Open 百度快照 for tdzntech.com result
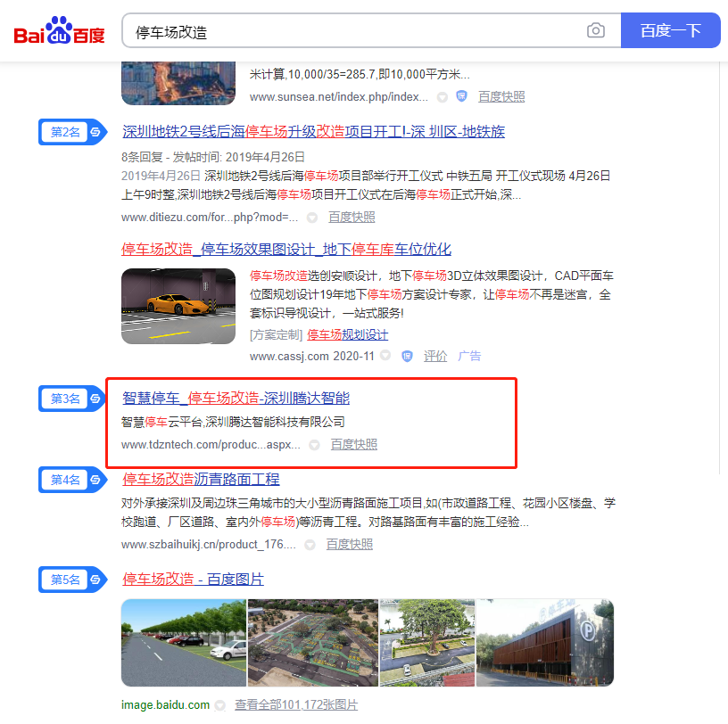728x724 pixels. click(354, 445)
